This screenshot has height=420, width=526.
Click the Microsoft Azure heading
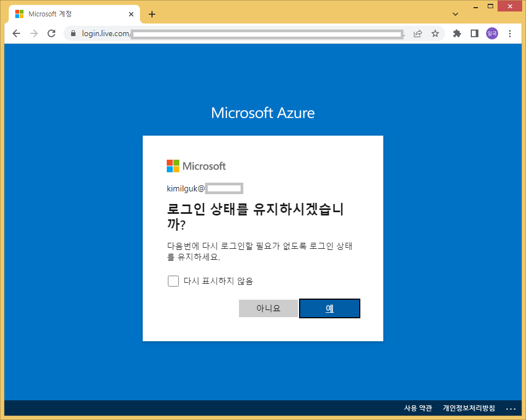point(263,113)
